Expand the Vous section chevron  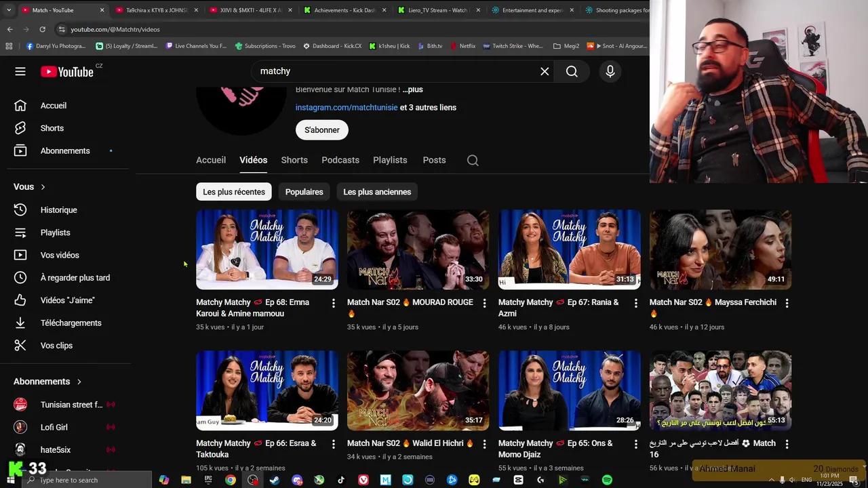click(x=43, y=187)
